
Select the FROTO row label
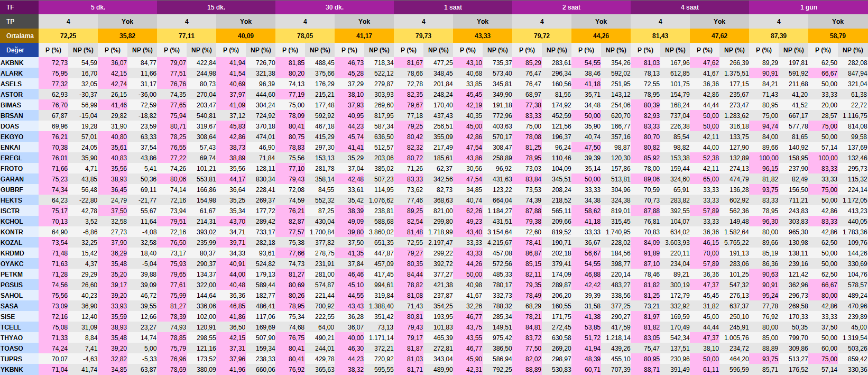pyautogui.click(x=19, y=169)
